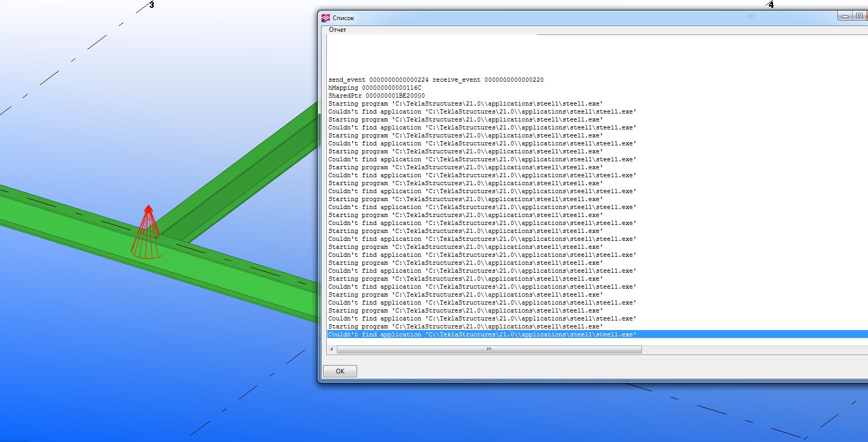Click grid label 3 in the model view
The image size is (868, 442).
(152, 5)
